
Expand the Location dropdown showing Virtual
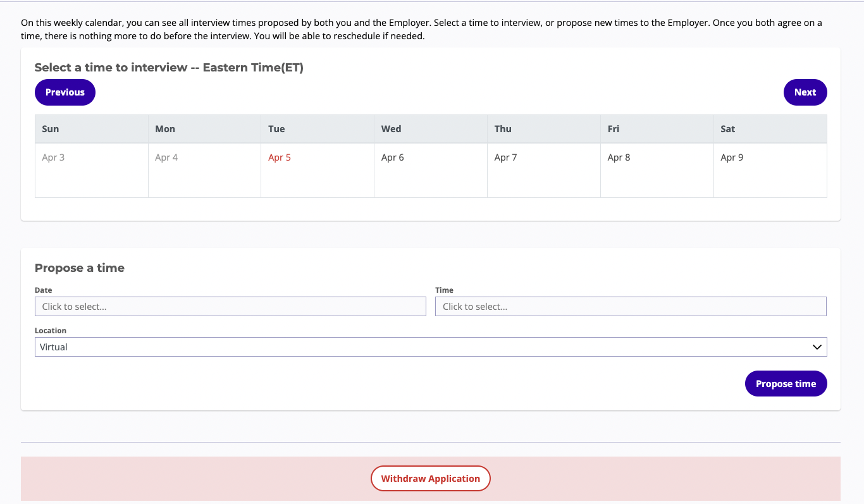click(x=430, y=347)
